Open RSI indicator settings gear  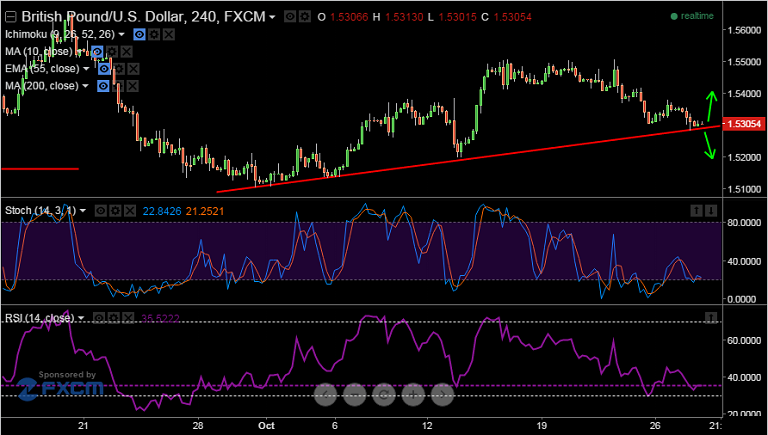(x=113, y=319)
